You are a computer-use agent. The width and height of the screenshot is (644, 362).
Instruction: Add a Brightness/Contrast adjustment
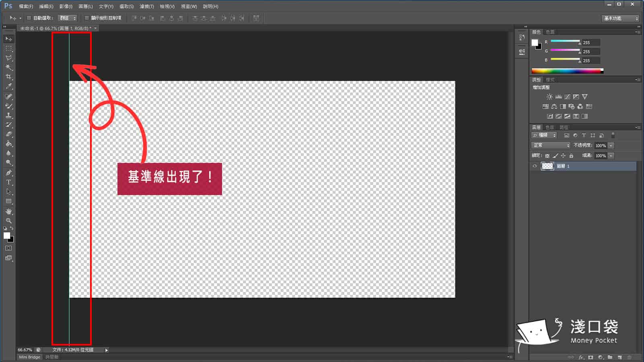coord(549,97)
